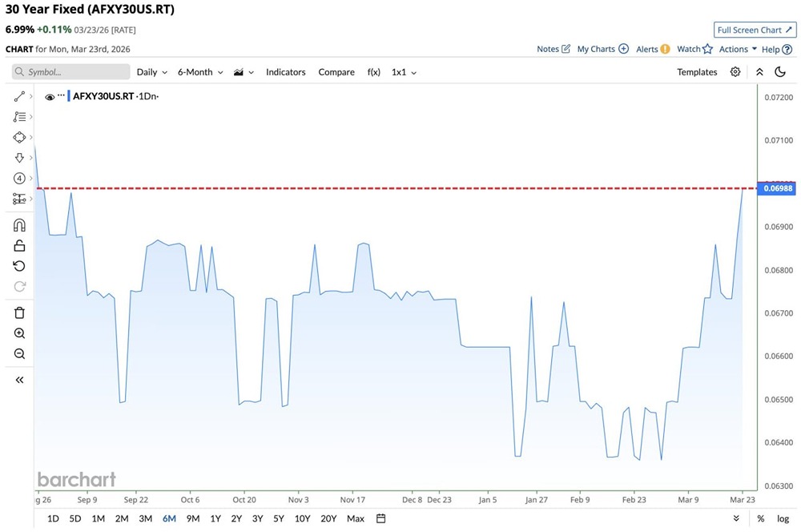Image resolution: width=801 pixels, height=532 pixels.
Task: Select the 3M range
Action: tap(146, 518)
